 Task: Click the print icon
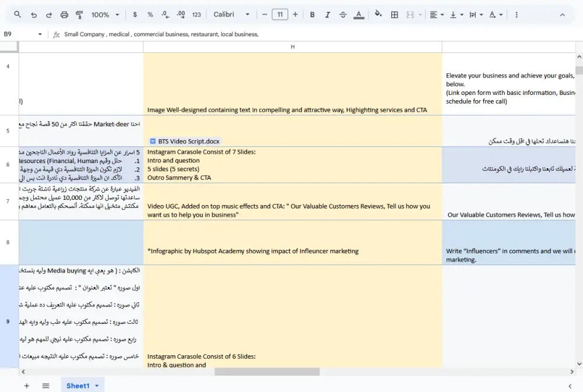[64, 15]
